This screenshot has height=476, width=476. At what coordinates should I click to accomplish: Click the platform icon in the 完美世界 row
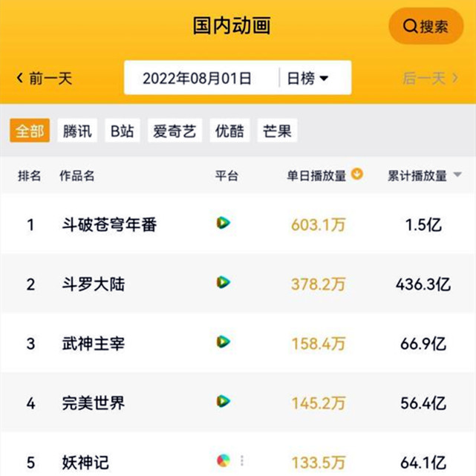(223, 401)
